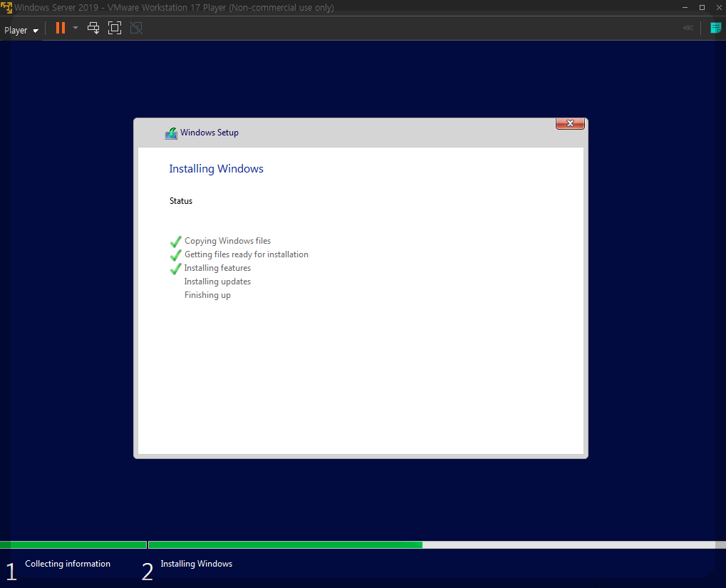Select the Finishing up step
Viewport: 726px width, 588px height.
point(207,295)
